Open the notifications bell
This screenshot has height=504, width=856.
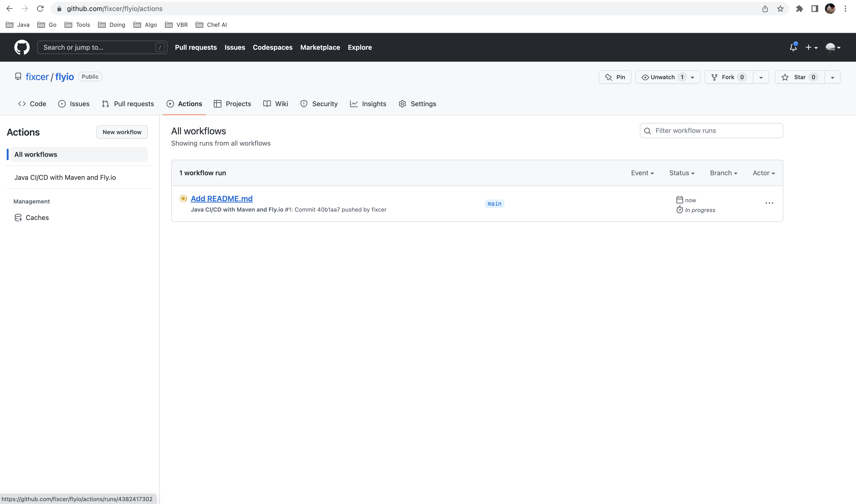pyautogui.click(x=793, y=47)
